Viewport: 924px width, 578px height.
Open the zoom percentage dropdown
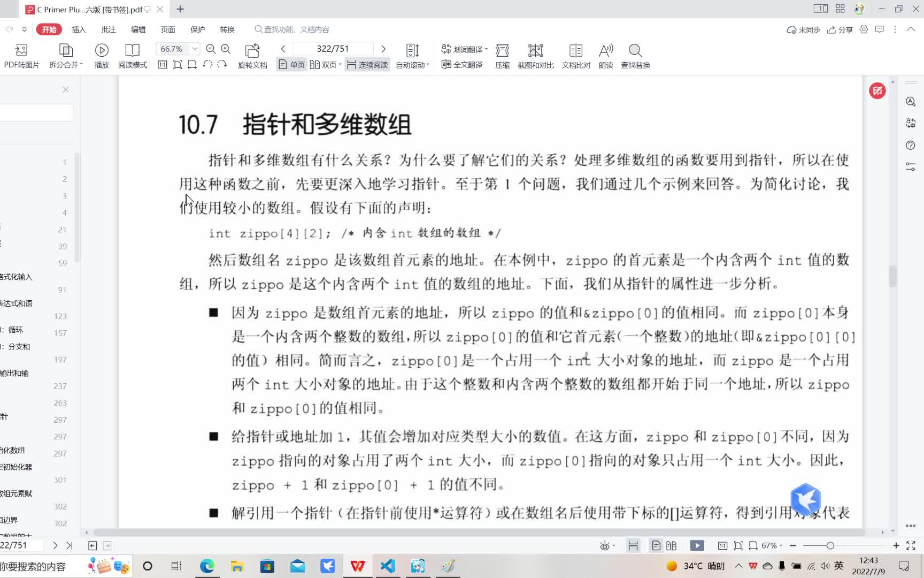[194, 49]
